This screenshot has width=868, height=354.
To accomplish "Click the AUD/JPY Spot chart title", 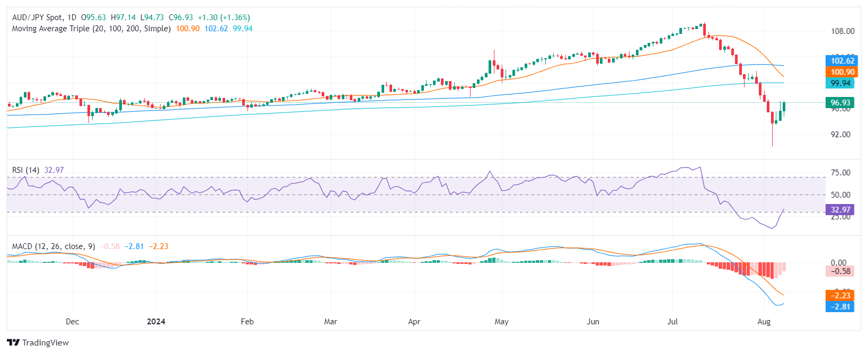I will pos(45,17).
